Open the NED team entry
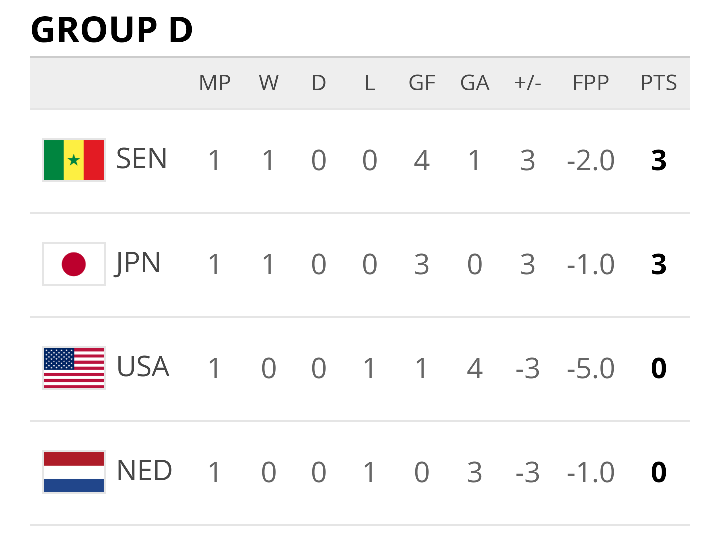The image size is (720, 545). click(x=144, y=471)
